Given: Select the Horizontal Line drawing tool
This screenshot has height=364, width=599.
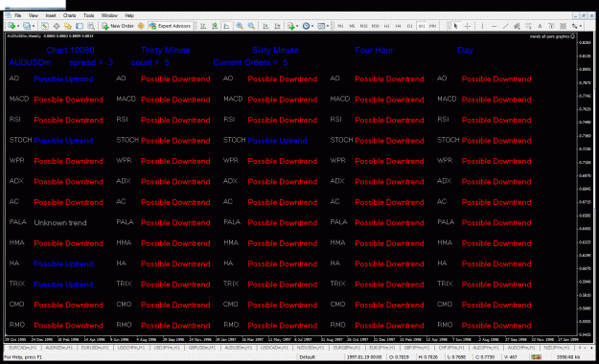Looking at the screenshot, I should tap(494, 26).
